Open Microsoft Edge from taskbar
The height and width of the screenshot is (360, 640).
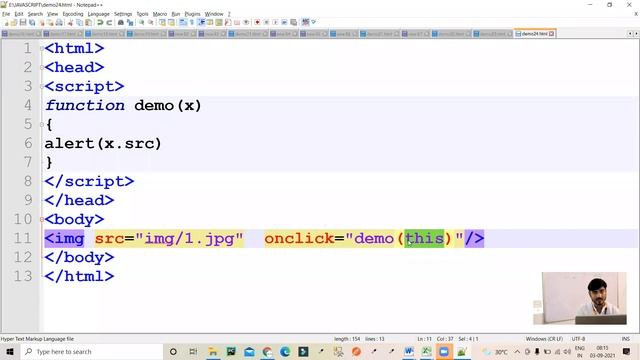click(285, 351)
